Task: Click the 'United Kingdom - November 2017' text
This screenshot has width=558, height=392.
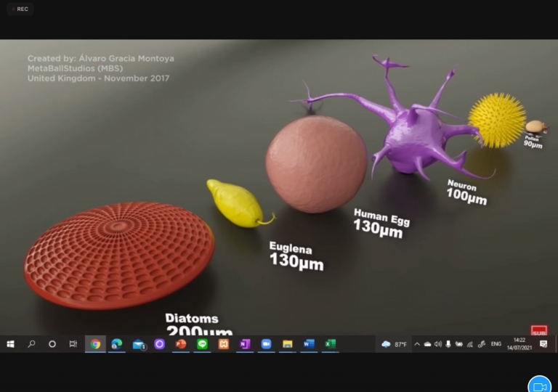Action: 98,78
